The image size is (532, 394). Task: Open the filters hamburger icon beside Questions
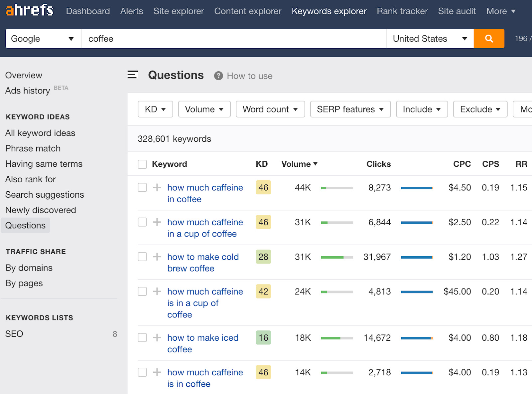pos(132,75)
